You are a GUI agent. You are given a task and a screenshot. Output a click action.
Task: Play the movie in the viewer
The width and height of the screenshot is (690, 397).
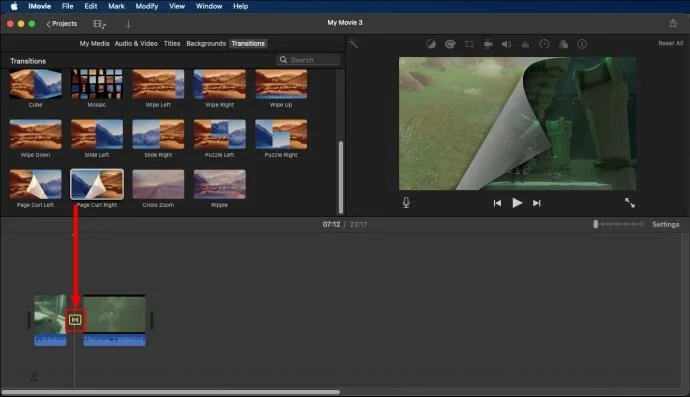(517, 203)
